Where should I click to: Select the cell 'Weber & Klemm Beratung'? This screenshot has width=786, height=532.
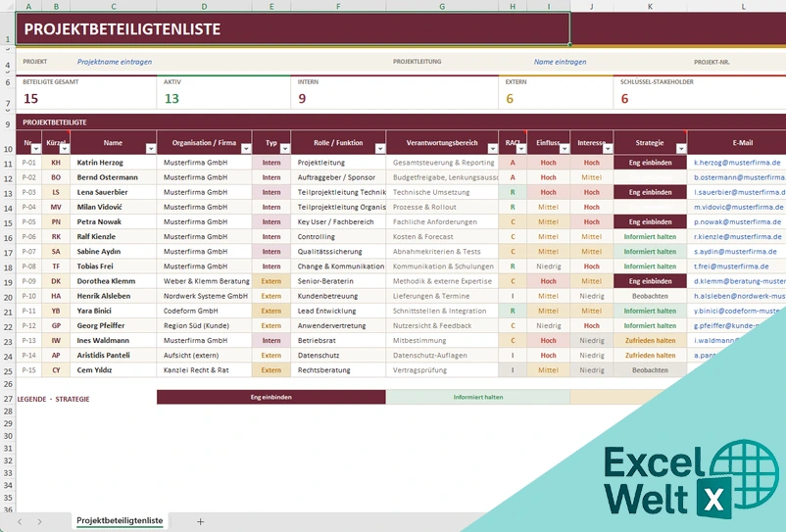(205, 281)
